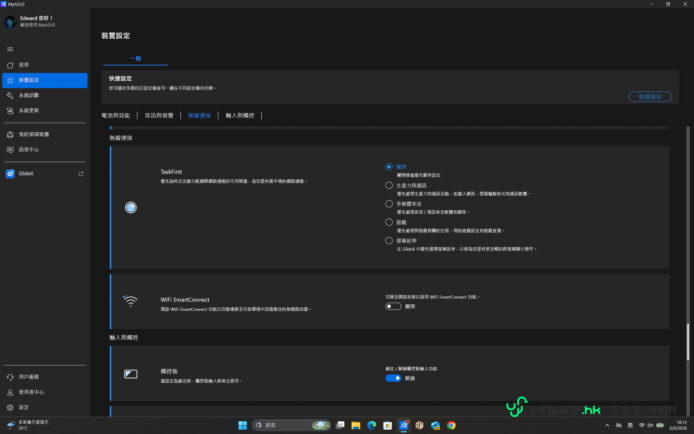
Task: Show hidden system tray icons
Action: [x=607, y=425]
